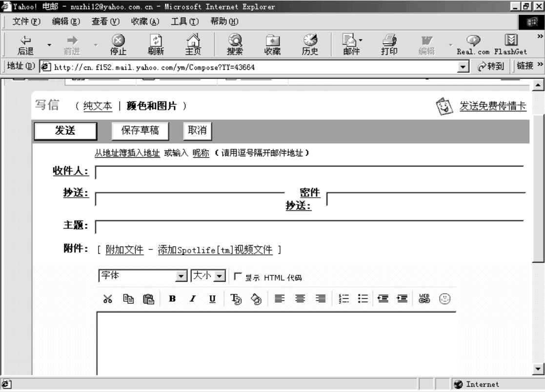The width and height of the screenshot is (545, 392).
Task: Click the FlashGet toolbar icon
Action: pos(510,45)
